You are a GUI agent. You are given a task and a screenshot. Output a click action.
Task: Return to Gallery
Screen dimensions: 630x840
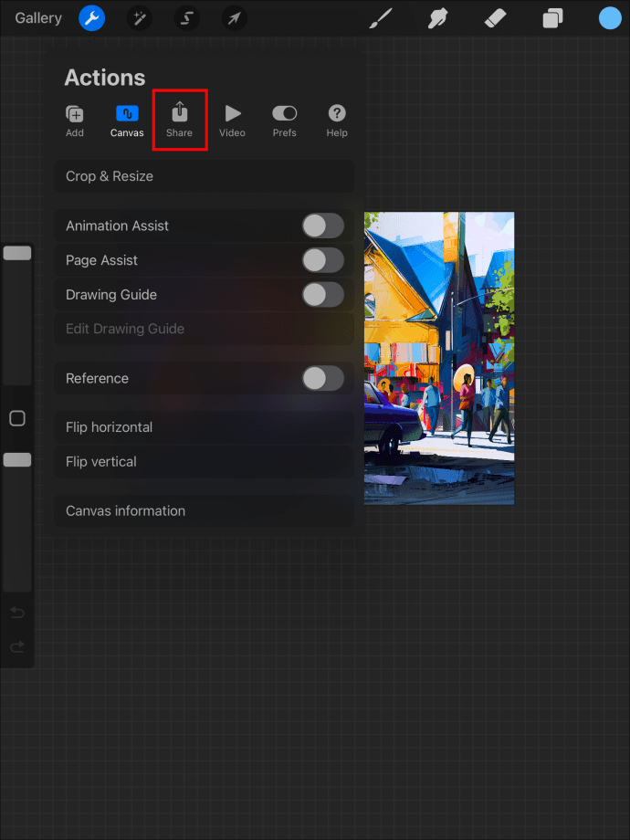click(38, 18)
